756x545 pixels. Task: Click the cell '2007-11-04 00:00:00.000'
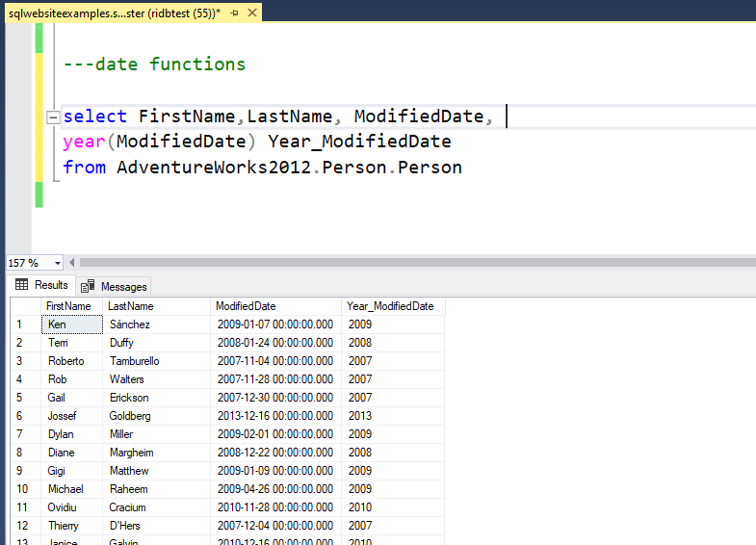[275, 361]
